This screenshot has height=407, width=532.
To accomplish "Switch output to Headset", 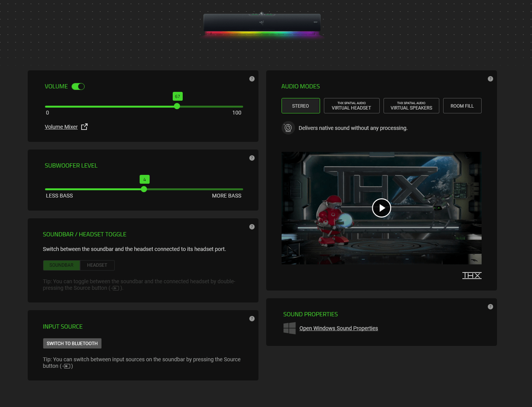I will click(x=97, y=265).
